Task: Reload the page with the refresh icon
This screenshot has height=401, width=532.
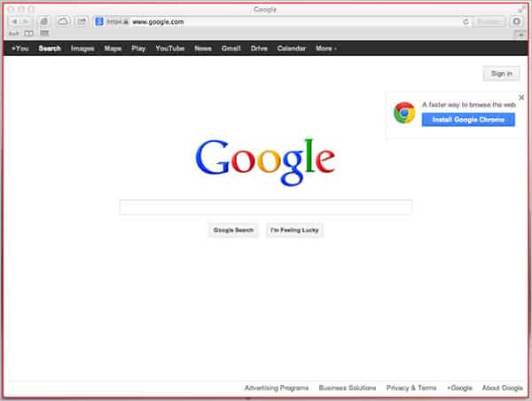Action: coord(465,22)
